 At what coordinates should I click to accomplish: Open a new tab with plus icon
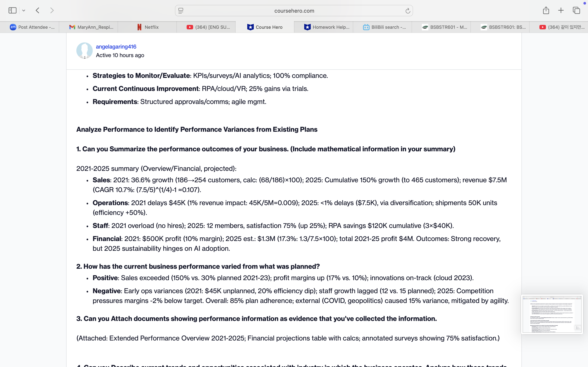coord(561,10)
